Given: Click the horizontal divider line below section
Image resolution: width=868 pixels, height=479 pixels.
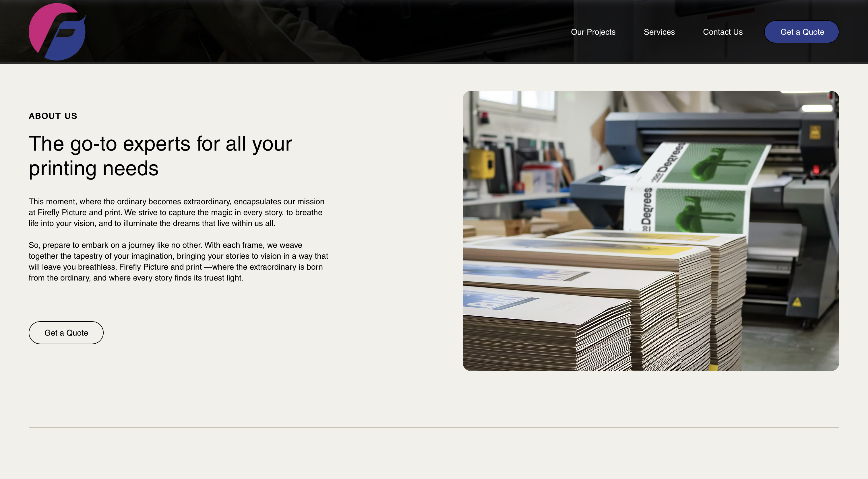Looking at the screenshot, I should (x=434, y=427).
